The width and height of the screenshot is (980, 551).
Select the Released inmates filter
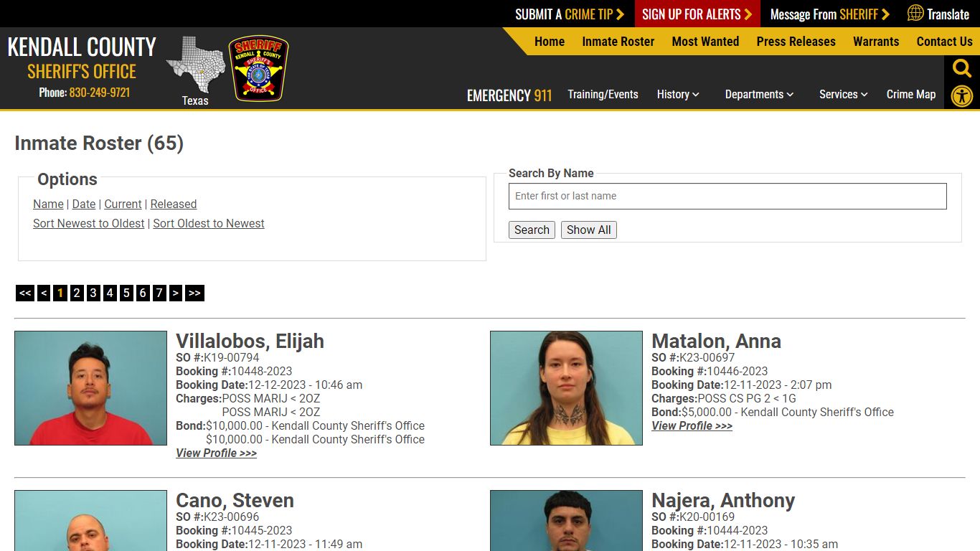(x=173, y=204)
